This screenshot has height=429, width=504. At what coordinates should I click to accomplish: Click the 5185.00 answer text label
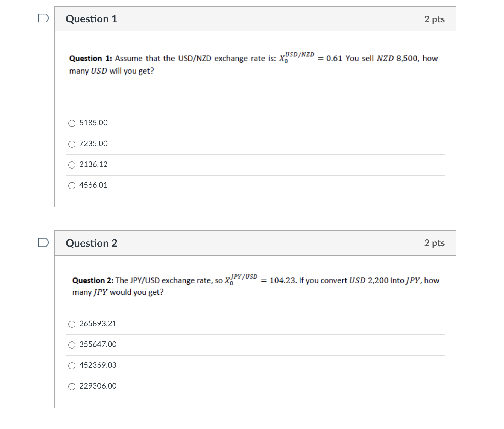[93, 123]
